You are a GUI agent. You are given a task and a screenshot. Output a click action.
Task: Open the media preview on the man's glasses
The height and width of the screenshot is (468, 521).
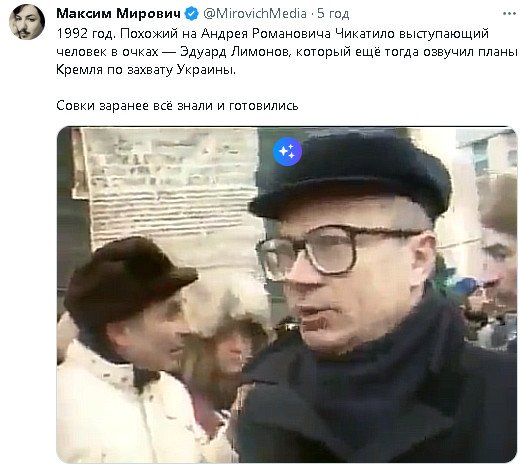pos(337,250)
